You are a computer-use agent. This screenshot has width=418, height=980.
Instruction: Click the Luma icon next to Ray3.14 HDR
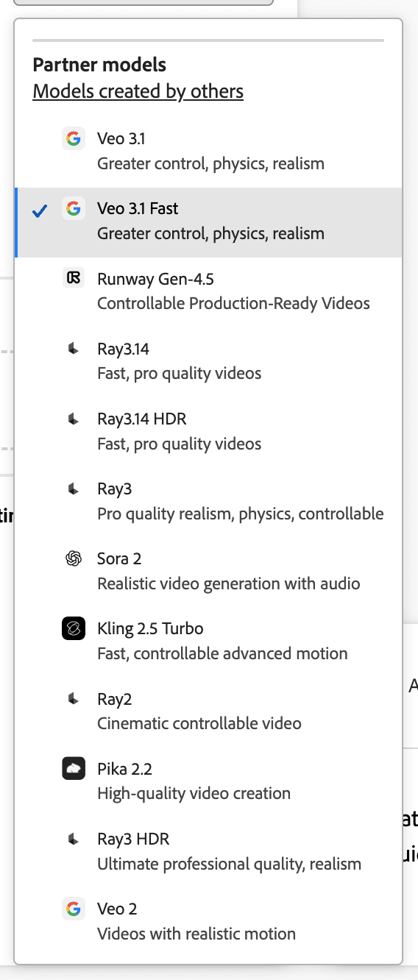pyautogui.click(x=74, y=419)
